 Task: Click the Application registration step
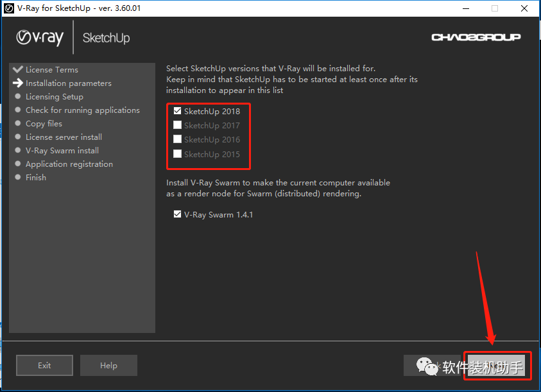(x=69, y=164)
